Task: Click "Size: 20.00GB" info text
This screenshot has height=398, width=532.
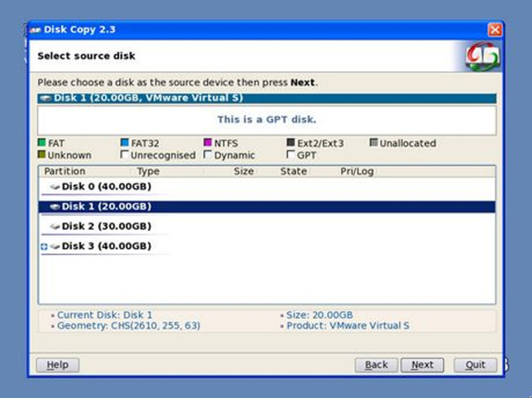Action: tap(320, 315)
